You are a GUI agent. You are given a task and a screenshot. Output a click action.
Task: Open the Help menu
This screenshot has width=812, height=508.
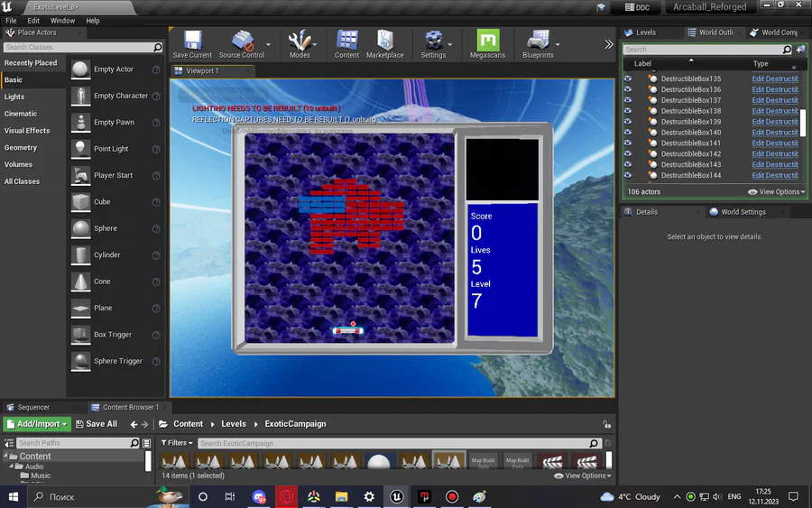pos(93,21)
